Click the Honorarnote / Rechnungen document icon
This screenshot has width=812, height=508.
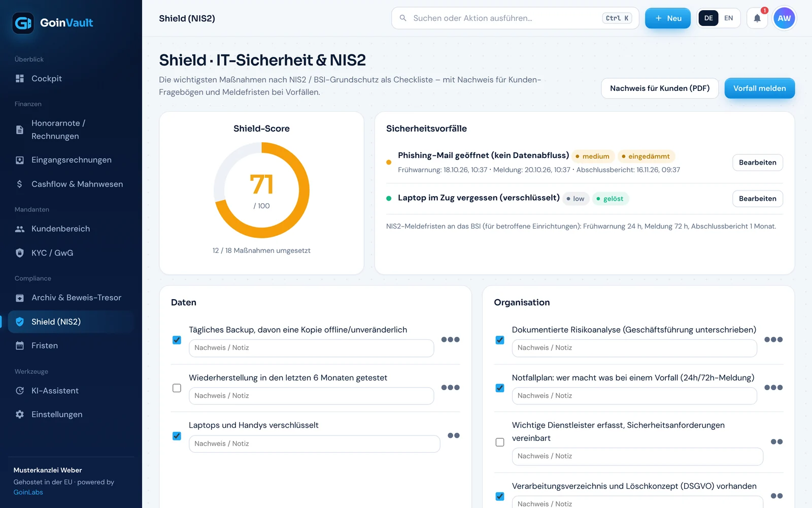[20, 130]
